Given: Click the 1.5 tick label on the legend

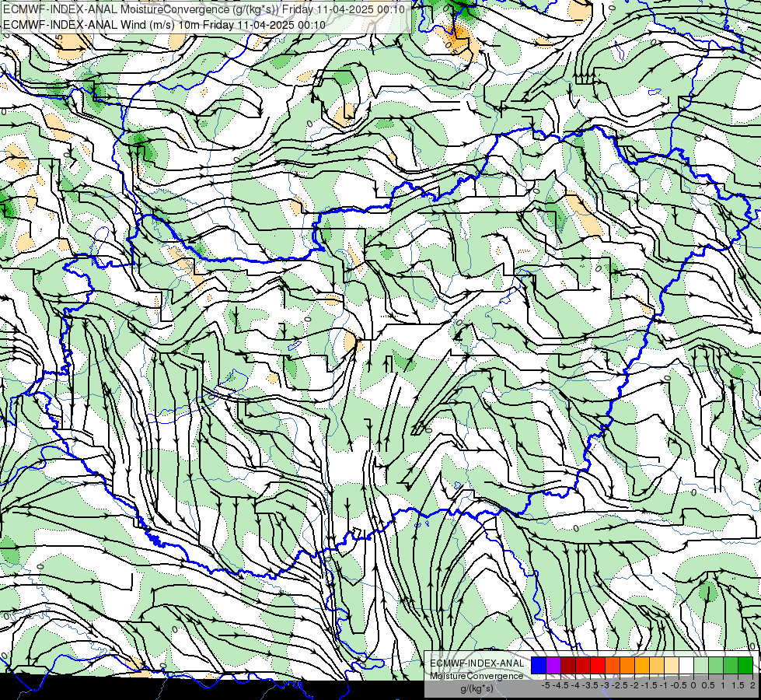Looking at the screenshot, I should tap(738, 685).
